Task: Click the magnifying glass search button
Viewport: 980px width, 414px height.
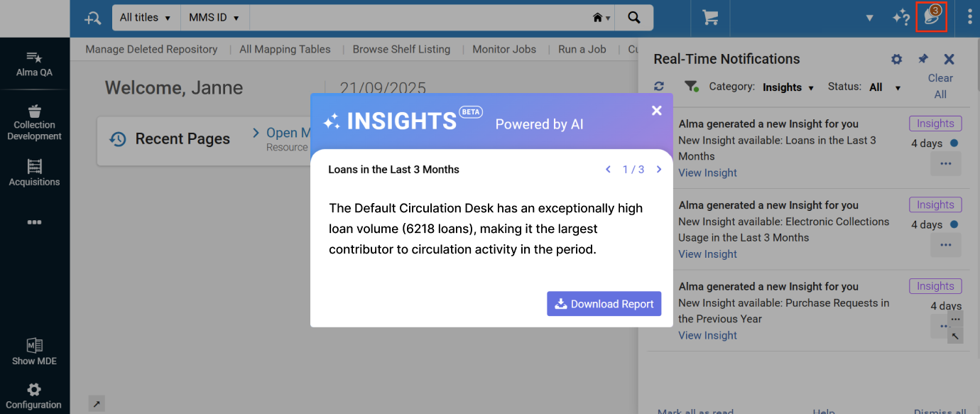Action: coord(633,18)
